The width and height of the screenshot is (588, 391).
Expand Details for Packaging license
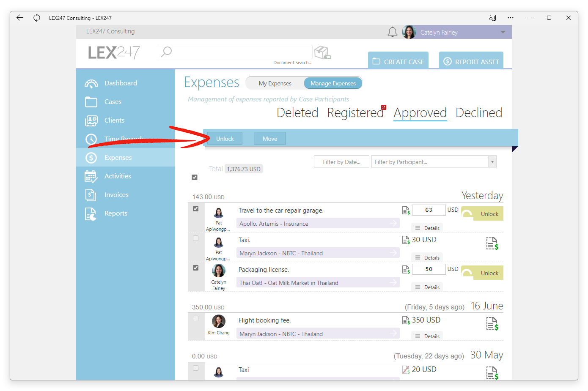427,287
